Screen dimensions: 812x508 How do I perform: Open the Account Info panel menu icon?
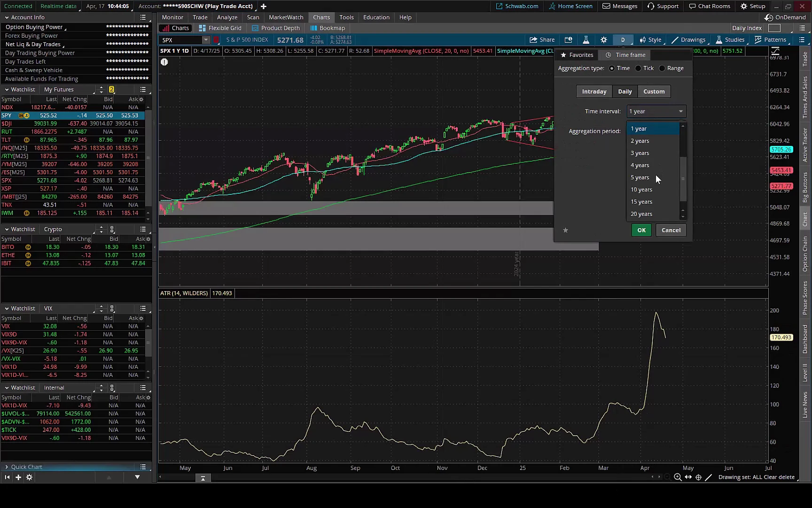[143, 17]
